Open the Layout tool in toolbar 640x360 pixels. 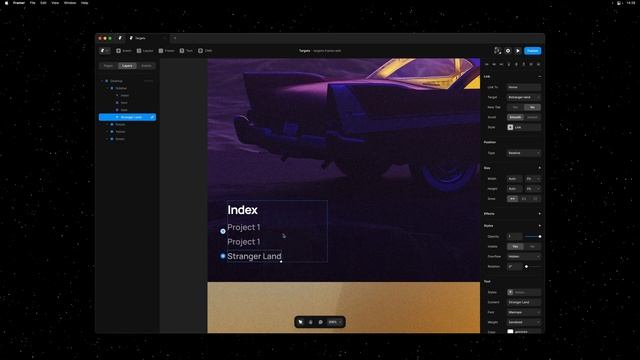[x=145, y=51]
